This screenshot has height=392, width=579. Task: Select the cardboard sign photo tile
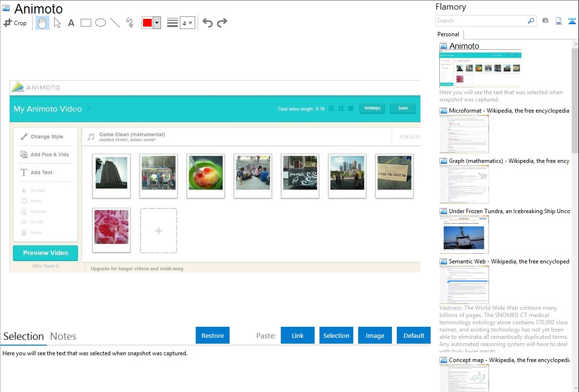tap(394, 176)
